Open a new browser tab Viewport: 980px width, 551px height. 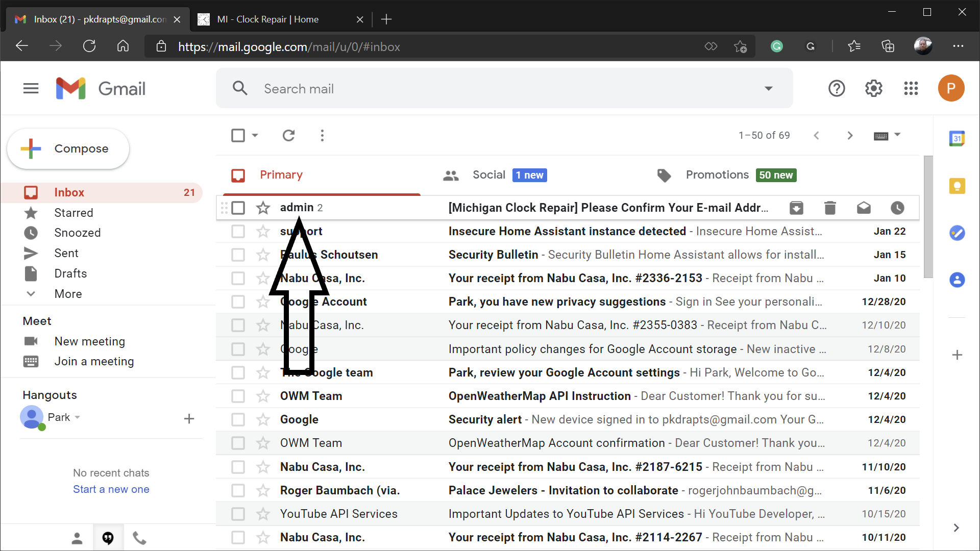tap(386, 19)
